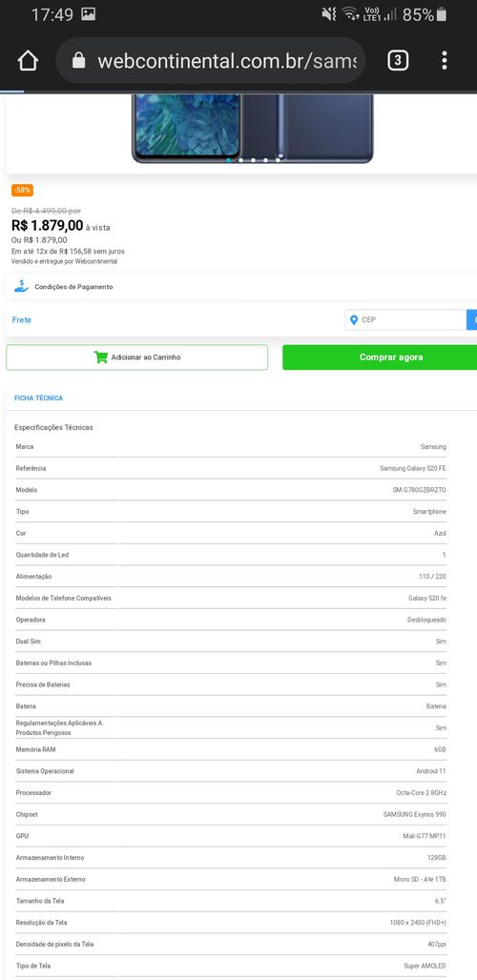Click the Comprar agora button

coord(380,357)
